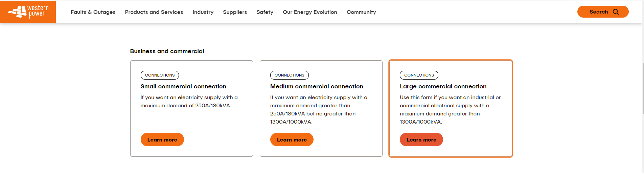Click the magnifier icon in Search button

point(616,12)
